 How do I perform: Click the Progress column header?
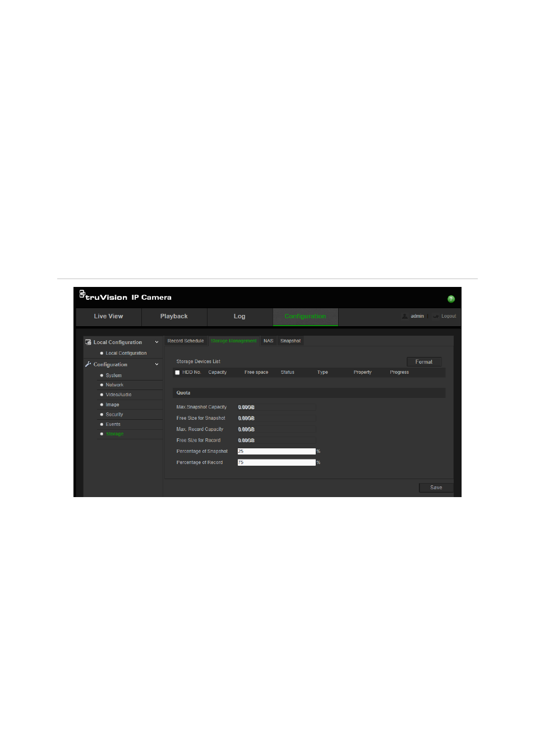pos(399,372)
